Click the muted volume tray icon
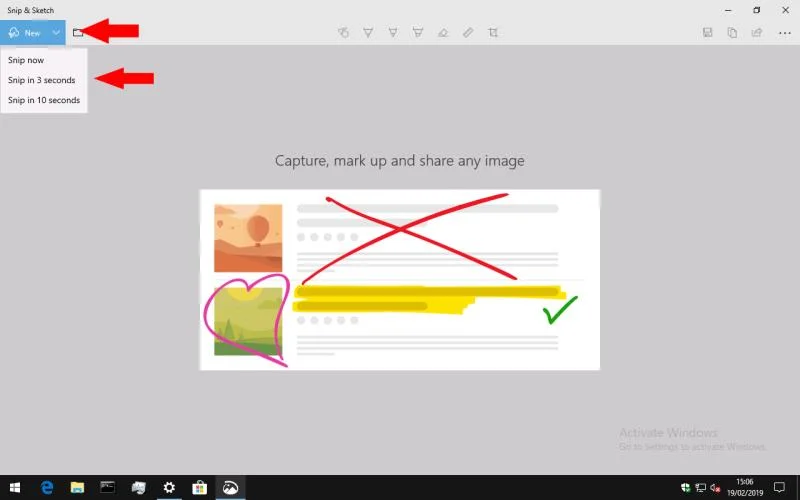Screen dimensions: 800x500 (715, 488)
